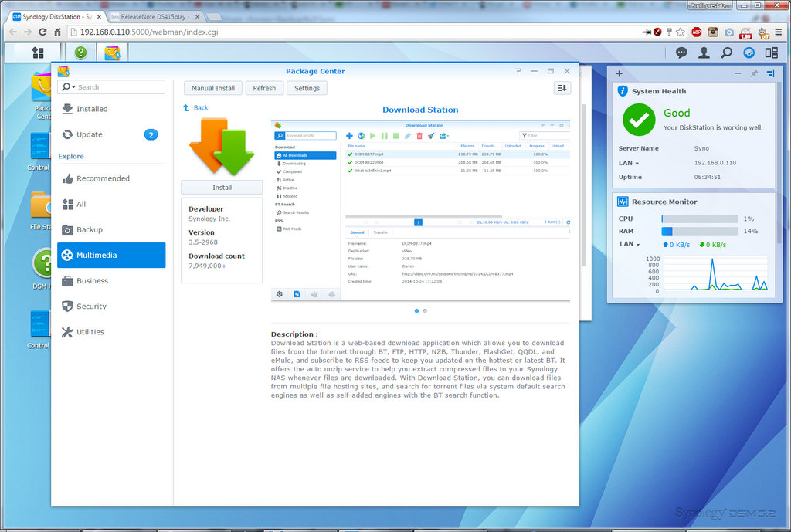The image size is (791, 532).
Task: Click the browser address bar
Action: click(353, 32)
